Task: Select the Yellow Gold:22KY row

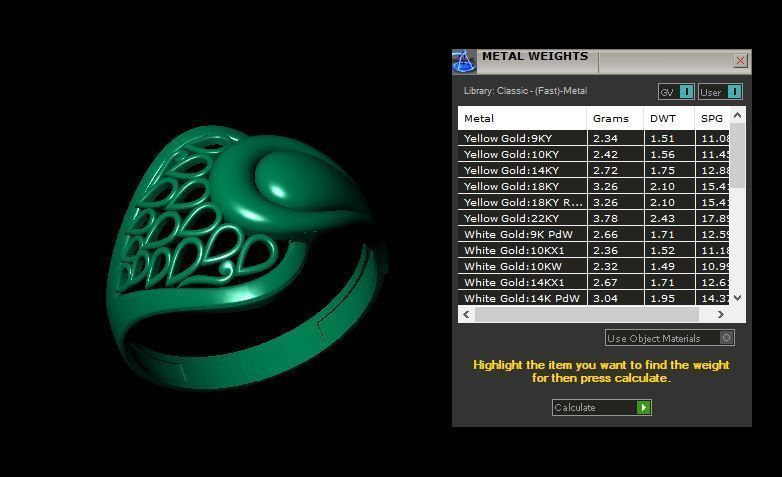Action: coord(593,218)
